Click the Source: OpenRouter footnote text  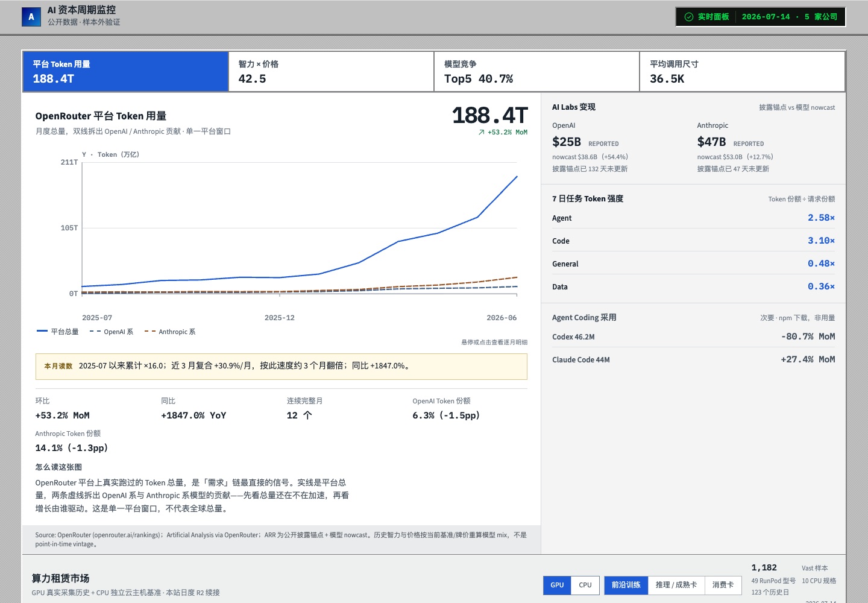281,539
